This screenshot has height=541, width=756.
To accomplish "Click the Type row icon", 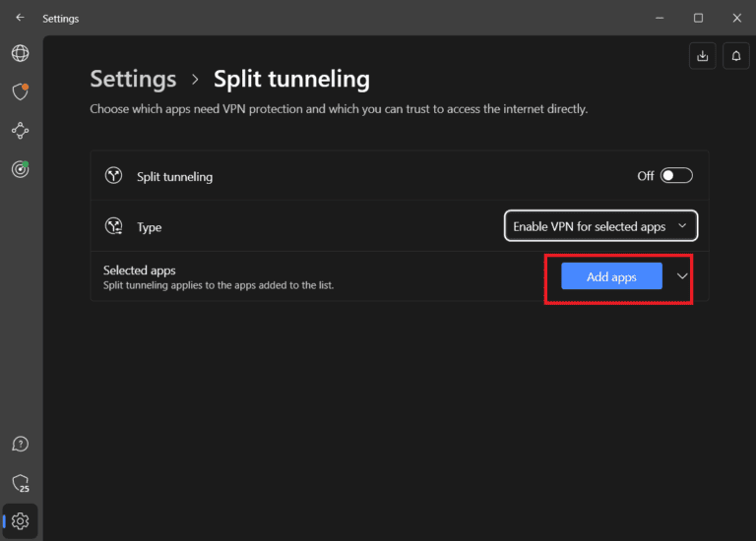I will pyautogui.click(x=113, y=226).
